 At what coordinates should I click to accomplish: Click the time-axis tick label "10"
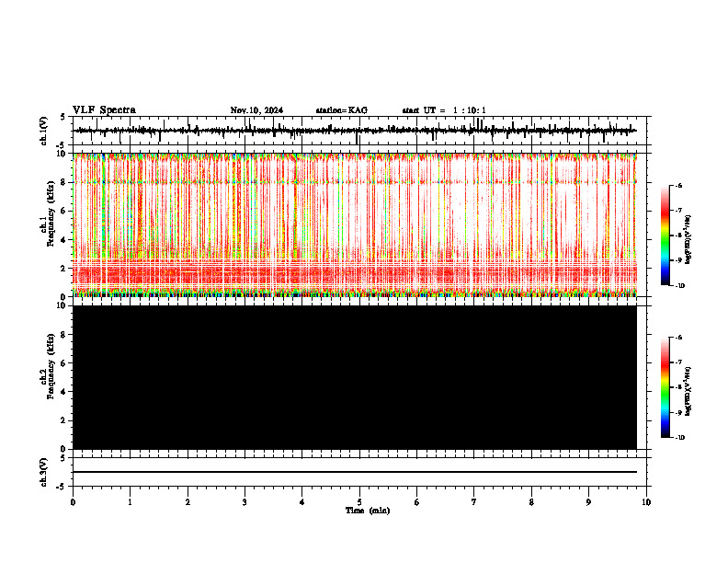(x=646, y=502)
